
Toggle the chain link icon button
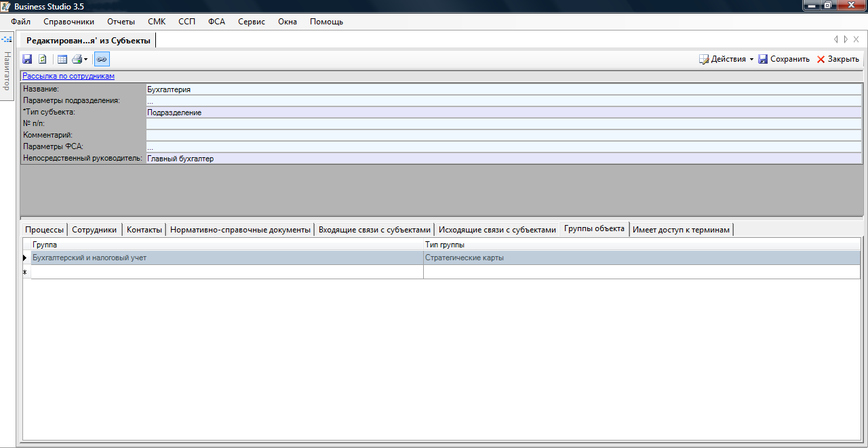102,59
